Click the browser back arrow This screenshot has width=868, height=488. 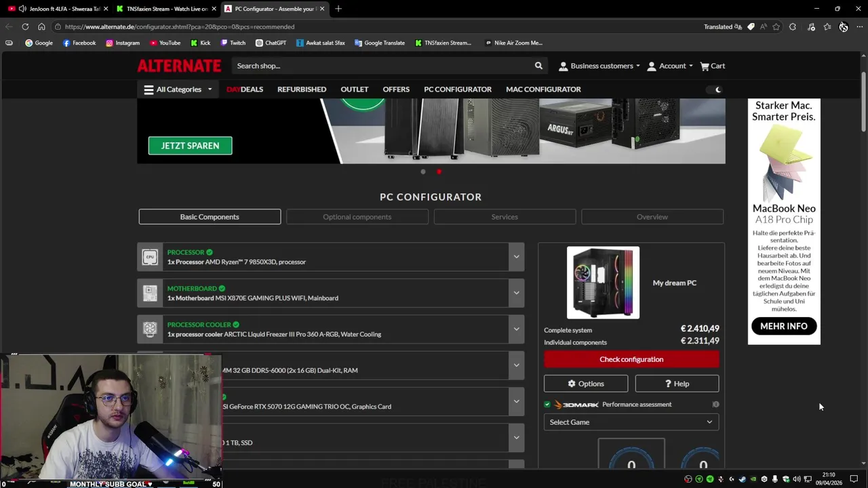point(9,26)
